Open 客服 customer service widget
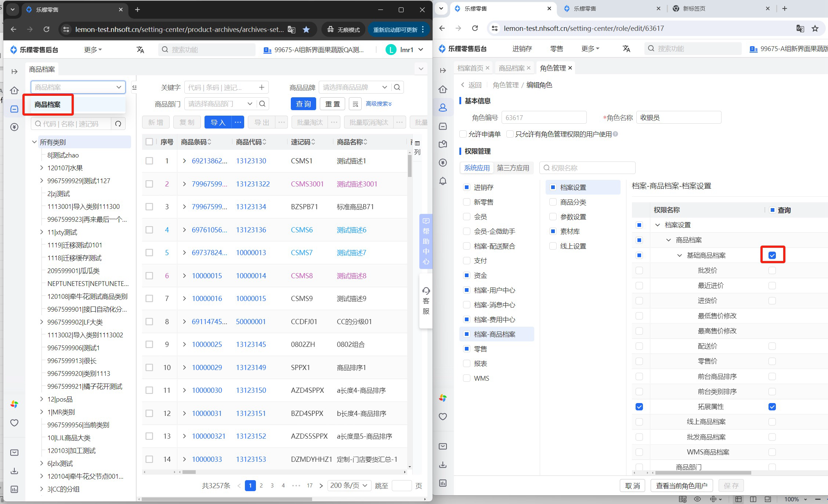Image resolution: width=828 pixels, height=504 pixels. pyautogui.click(x=426, y=301)
